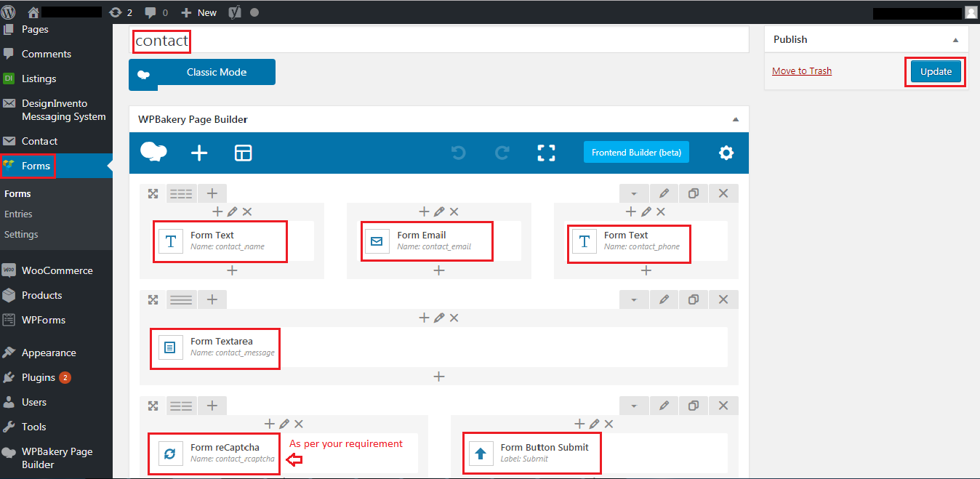Change layout of the reCaptcha row
Viewport: 980px width, 479px height.
pos(181,406)
